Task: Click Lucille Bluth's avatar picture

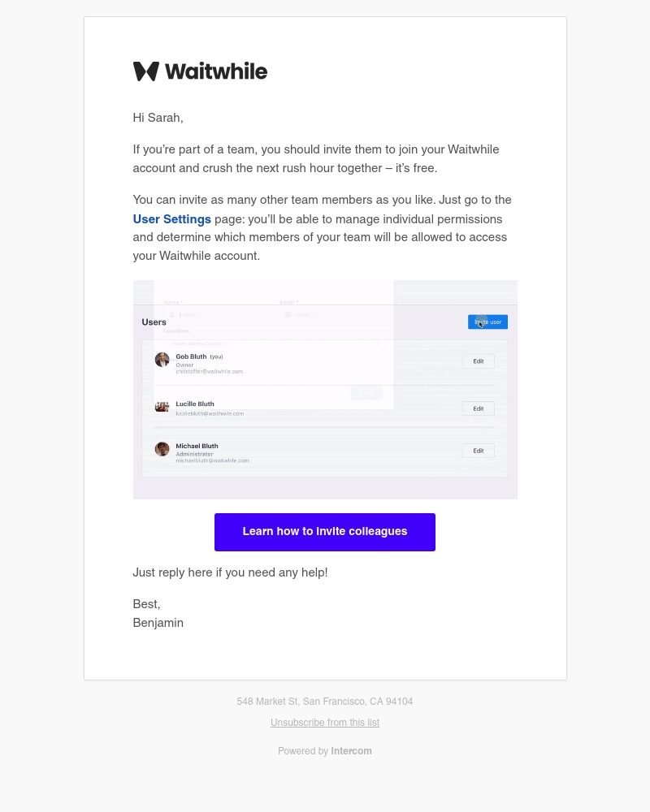Action: (x=162, y=407)
